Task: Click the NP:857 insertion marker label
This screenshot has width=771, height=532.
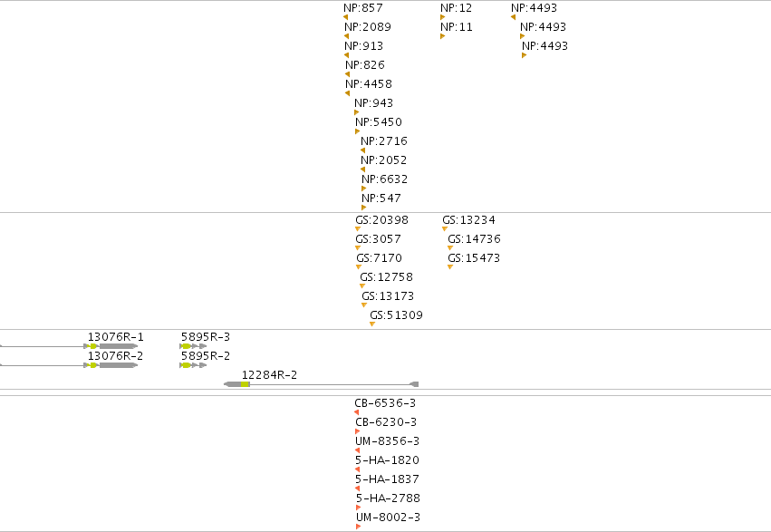Action: [363, 8]
